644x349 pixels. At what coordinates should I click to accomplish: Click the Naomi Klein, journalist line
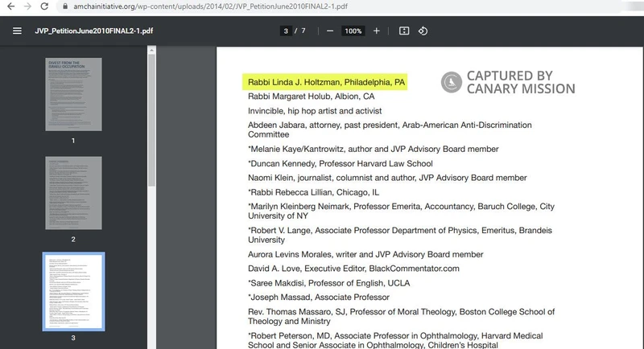[x=387, y=178]
